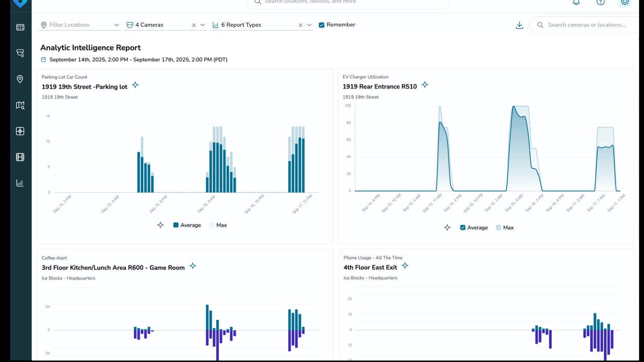The height and width of the screenshot is (362, 644).
Task: Open the analytics bar chart sidebar icon
Action: (20, 183)
